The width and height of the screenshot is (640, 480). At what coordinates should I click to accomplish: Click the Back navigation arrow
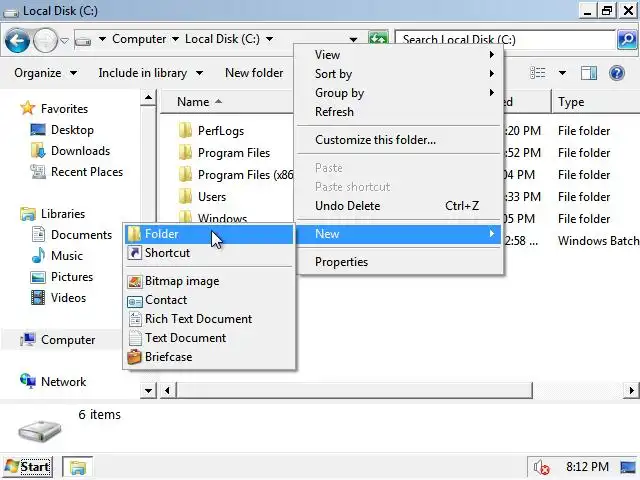tap(17, 40)
